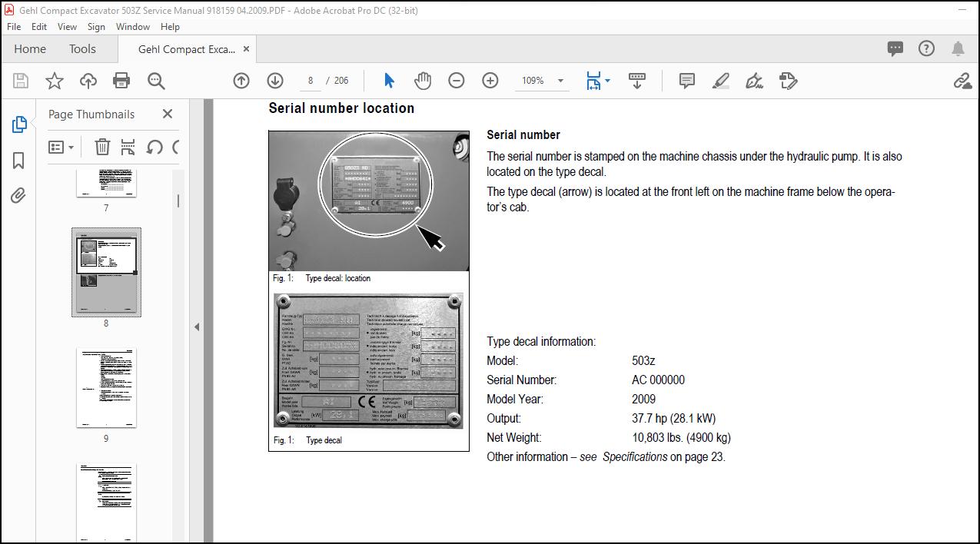980x544 pixels.
Task: Zoom out with minus button
Action: pos(457,81)
